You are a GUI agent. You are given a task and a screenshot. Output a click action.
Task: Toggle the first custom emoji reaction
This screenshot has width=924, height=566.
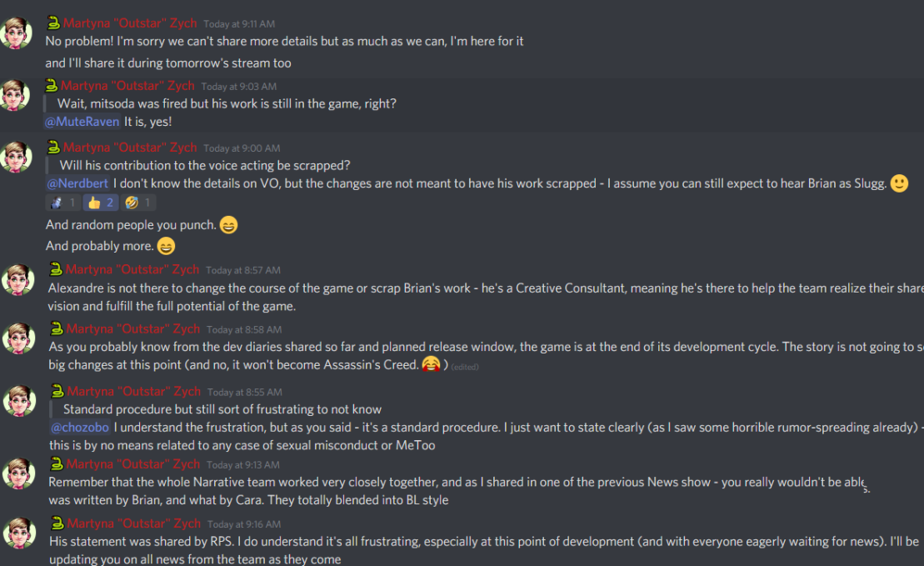click(x=62, y=203)
